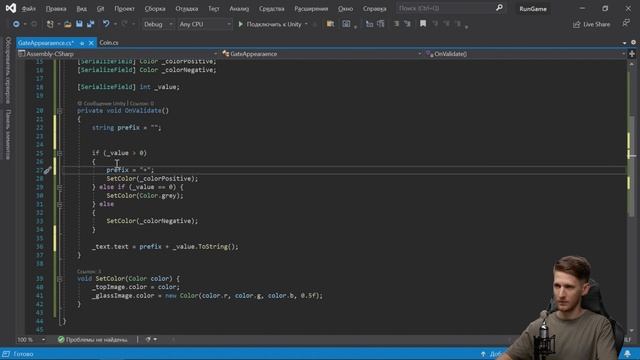640x360 pixels.
Task: Click the feedback person icon near Live Share
Action: (626, 24)
